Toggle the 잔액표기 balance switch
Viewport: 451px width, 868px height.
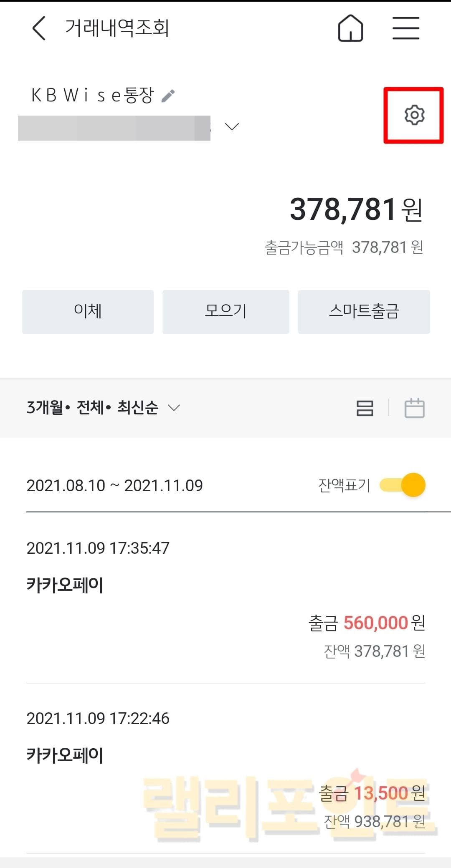(403, 485)
